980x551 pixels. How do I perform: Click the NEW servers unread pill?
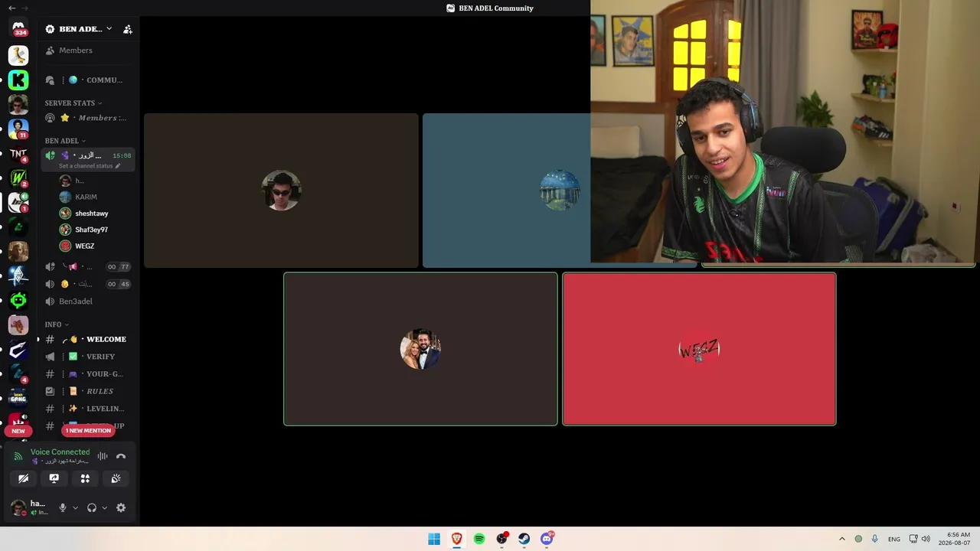(x=18, y=431)
